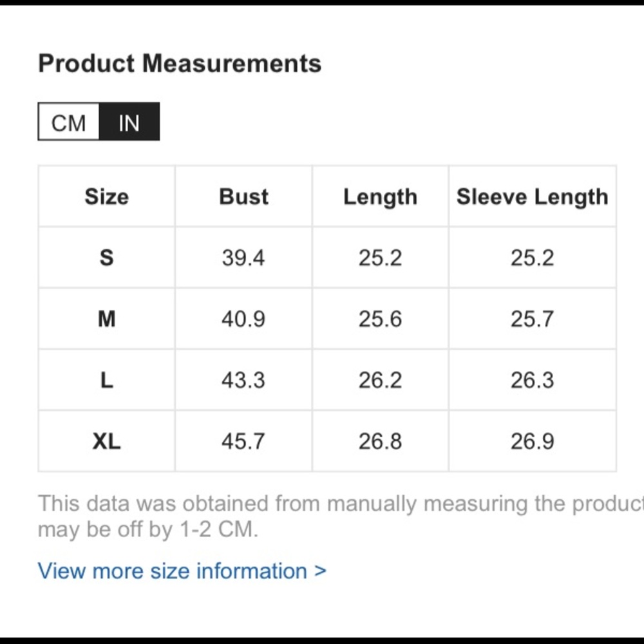
Task: Open View more size information link
Action: pyautogui.click(x=182, y=571)
